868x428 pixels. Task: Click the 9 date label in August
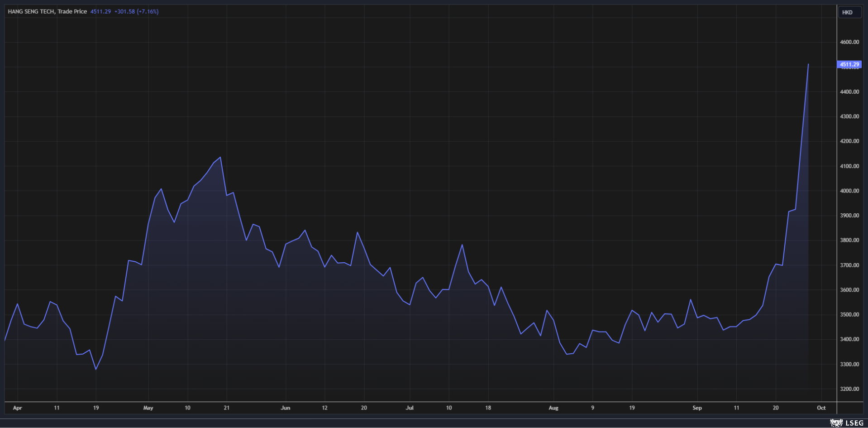click(592, 408)
